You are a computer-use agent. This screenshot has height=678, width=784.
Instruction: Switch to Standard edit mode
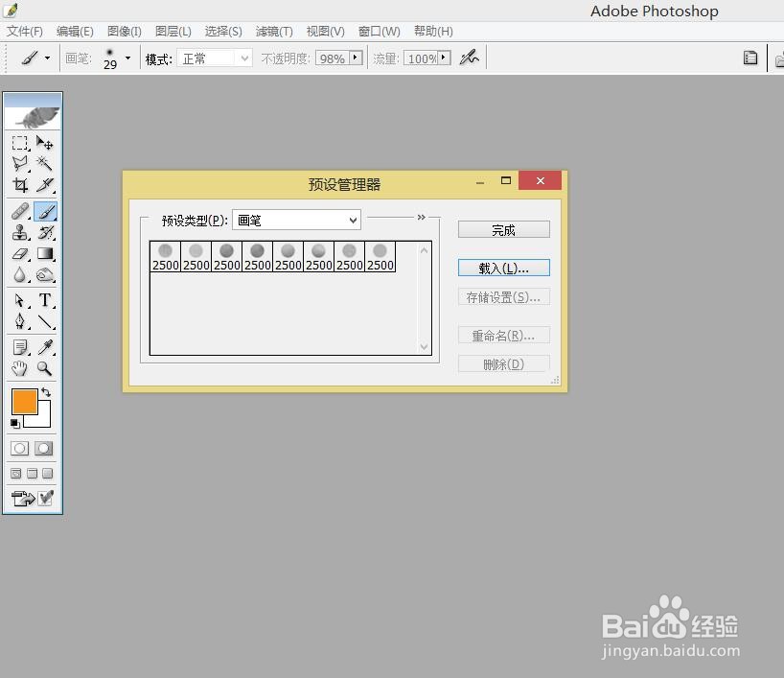point(20,449)
